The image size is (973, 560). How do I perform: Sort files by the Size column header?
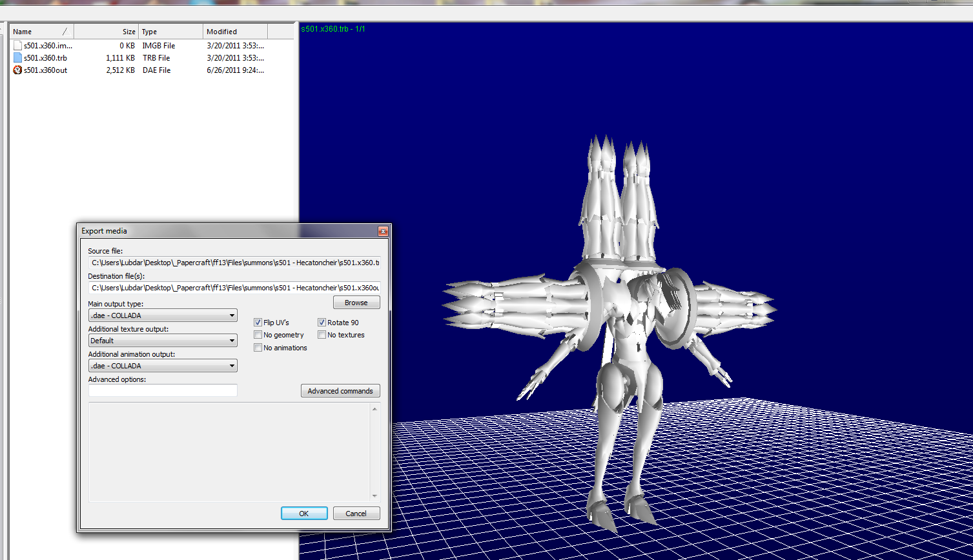[107, 32]
